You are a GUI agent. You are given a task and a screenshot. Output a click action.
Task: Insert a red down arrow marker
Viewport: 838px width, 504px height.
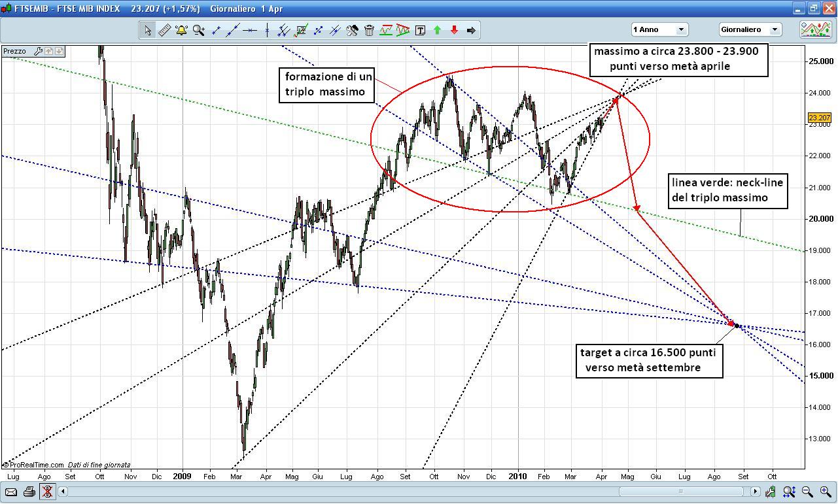[x=454, y=30]
